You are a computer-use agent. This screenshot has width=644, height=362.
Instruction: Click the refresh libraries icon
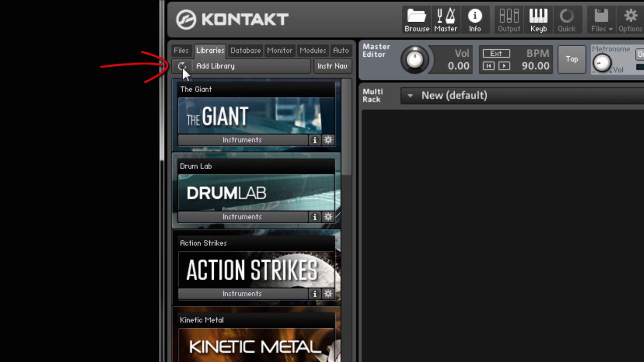pos(182,66)
